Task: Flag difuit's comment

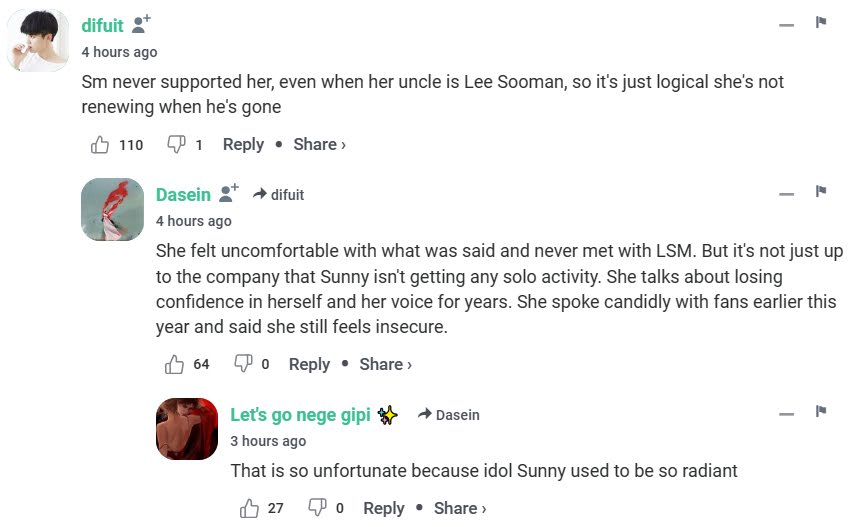Action: click(x=821, y=23)
